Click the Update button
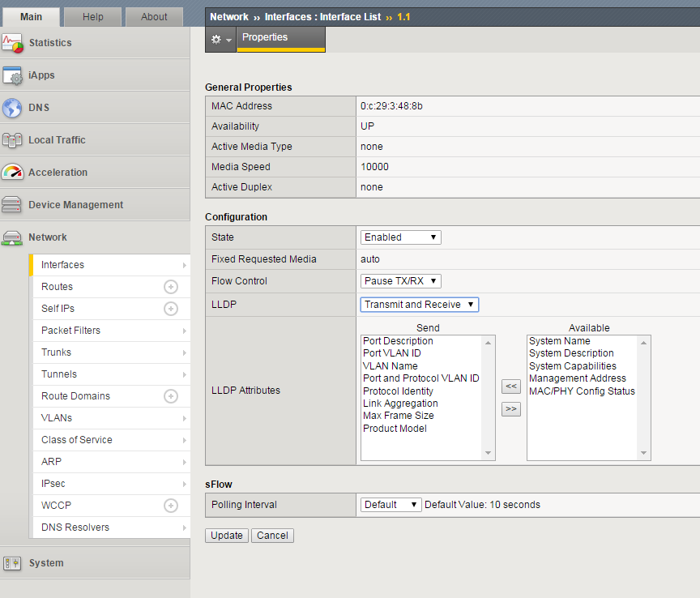Viewport: 700px width, 598px height. [x=227, y=536]
